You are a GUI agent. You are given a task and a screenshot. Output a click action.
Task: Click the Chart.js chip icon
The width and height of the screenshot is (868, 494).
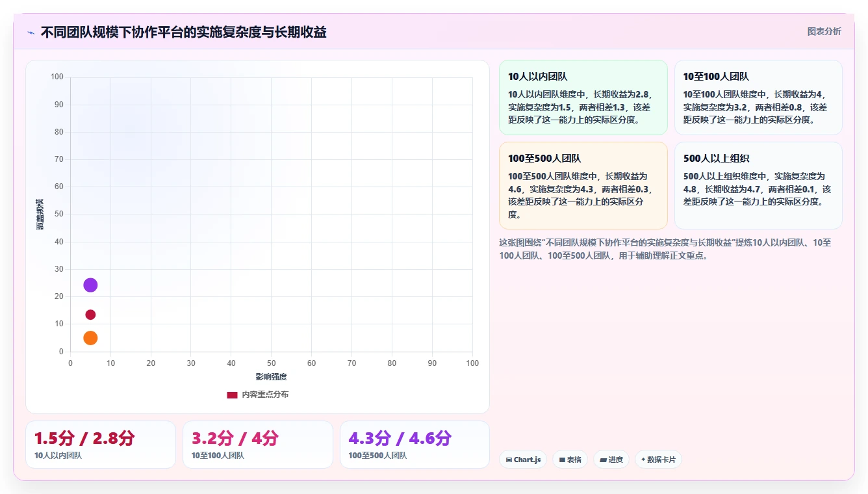[509, 460]
